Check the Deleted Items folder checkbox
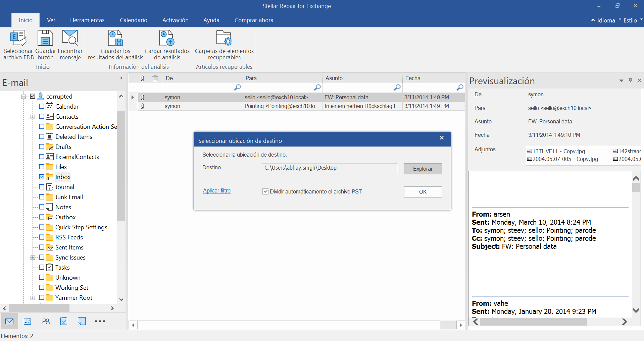Screen dimensions: 644x341 click(42, 136)
